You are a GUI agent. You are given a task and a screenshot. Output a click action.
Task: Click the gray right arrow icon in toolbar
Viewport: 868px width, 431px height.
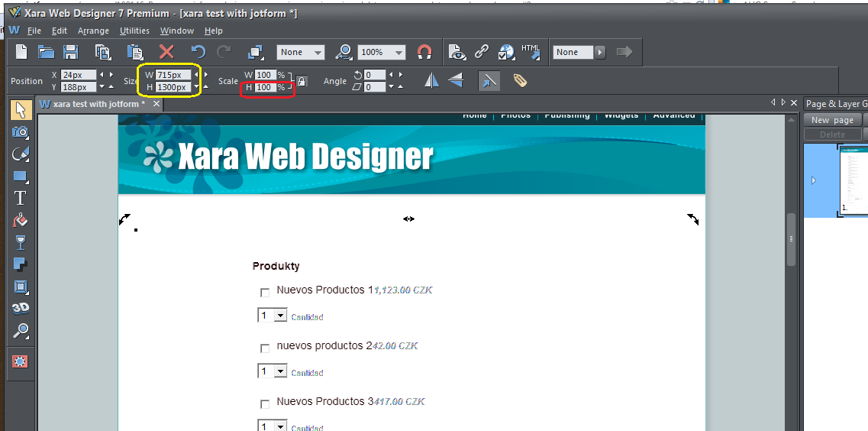(x=624, y=52)
